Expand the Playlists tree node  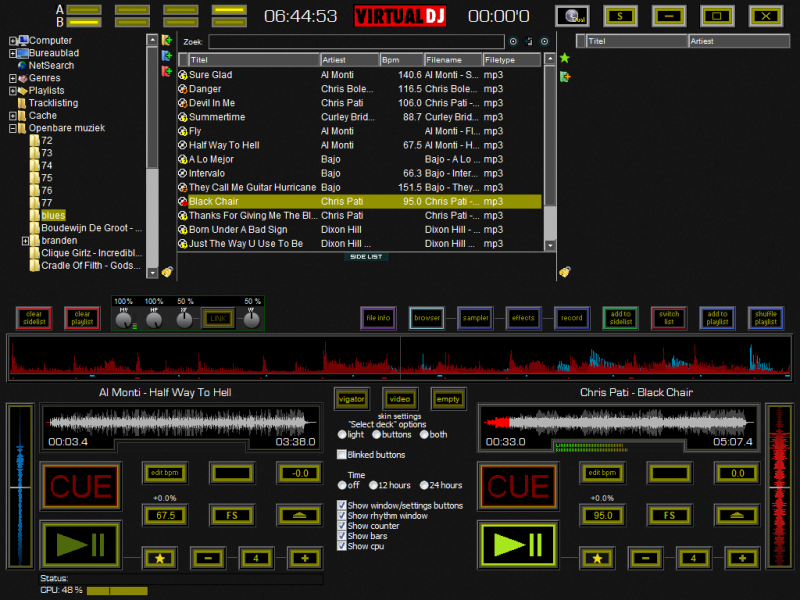click(12, 91)
